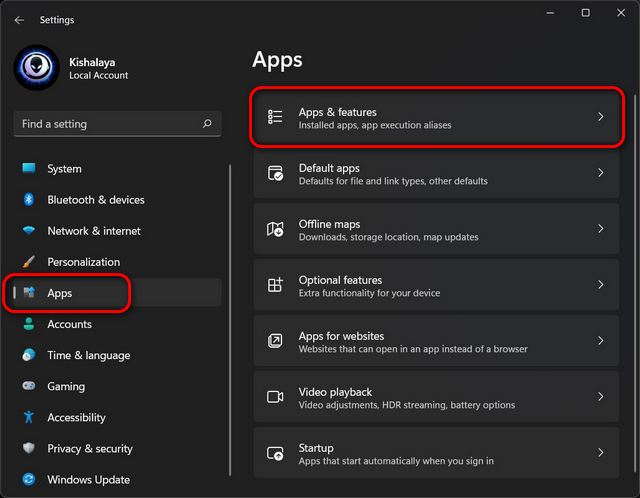The image size is (640, 498).
Task: Expand Default apps chevron
Action: 600,173
